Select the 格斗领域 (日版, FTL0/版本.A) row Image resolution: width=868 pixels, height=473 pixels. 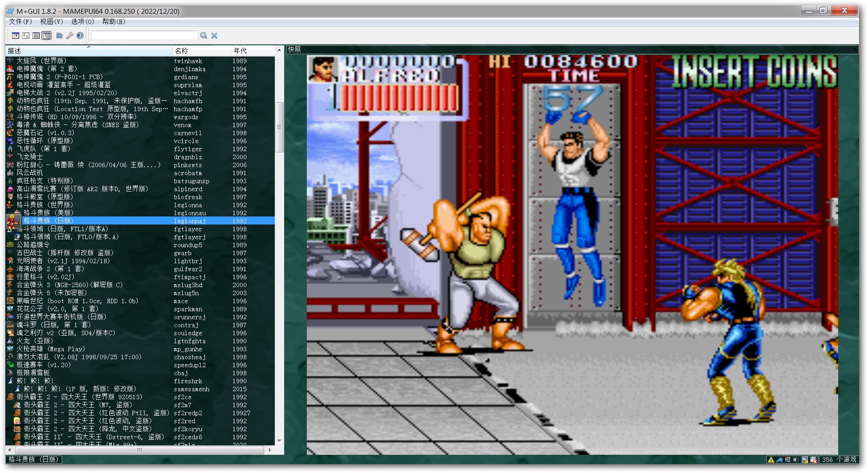(140, 236)
